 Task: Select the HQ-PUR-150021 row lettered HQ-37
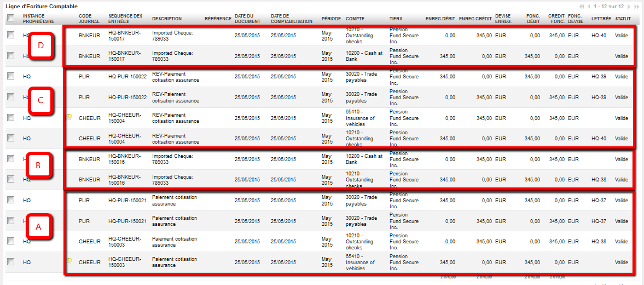pyautogui.click(x=10, y=200)
